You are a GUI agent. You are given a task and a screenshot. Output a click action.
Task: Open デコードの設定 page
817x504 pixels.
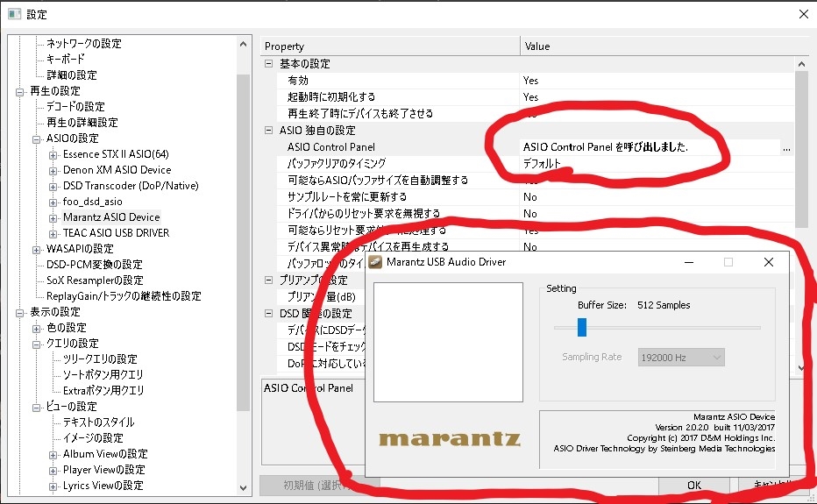[75, 106]
